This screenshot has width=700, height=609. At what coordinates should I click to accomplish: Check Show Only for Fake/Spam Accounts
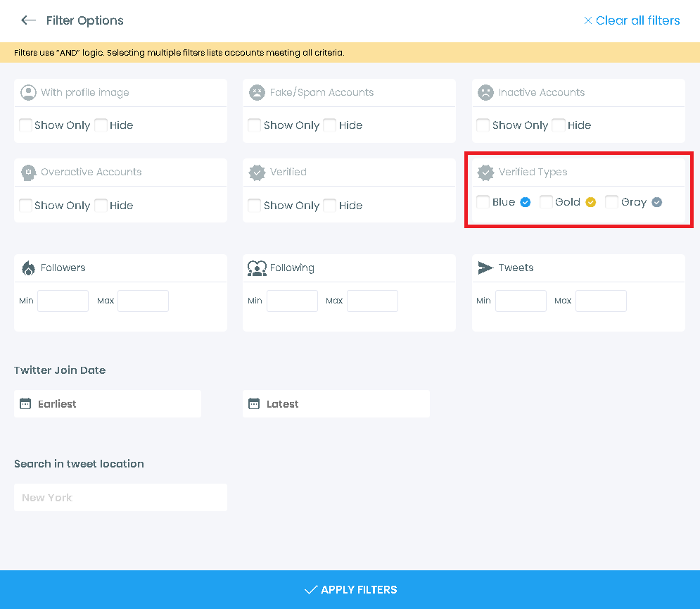(255, 125)
